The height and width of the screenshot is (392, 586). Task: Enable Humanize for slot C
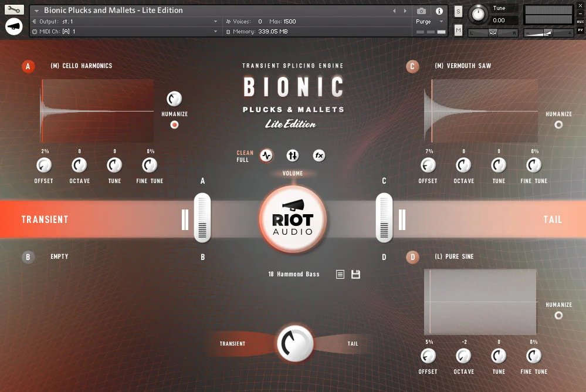[558, 125]
